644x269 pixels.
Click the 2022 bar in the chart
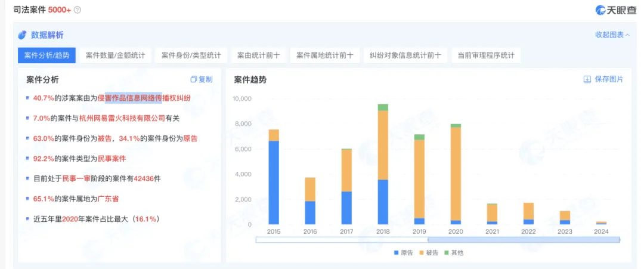[528, 214]
